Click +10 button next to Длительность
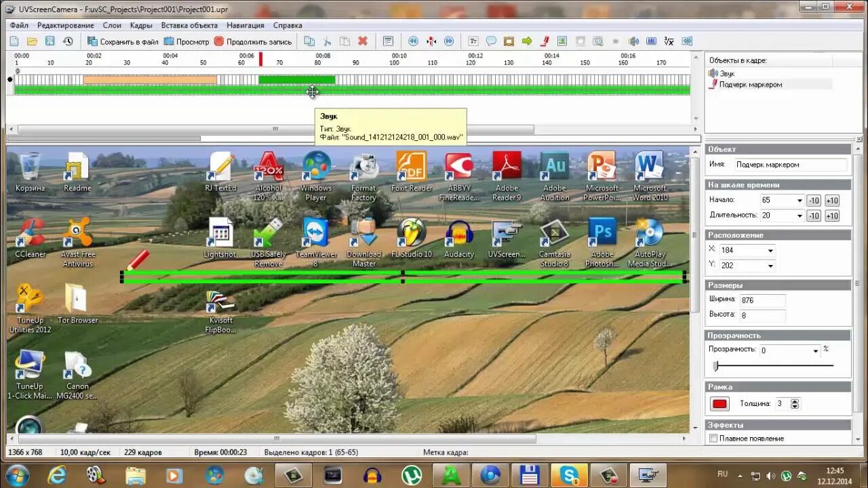The image size is (868, 488). click(832, 216)
